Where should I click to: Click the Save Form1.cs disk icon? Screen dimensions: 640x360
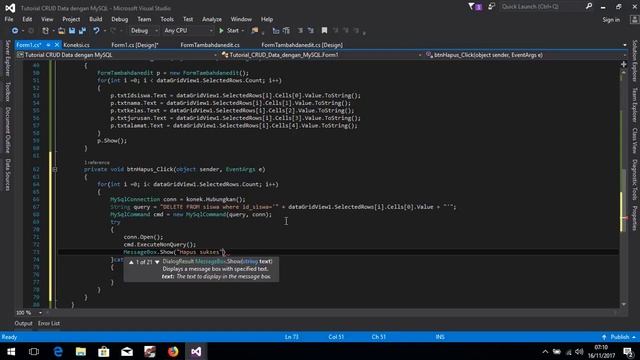pyautogui.click(x=72, y=31)
